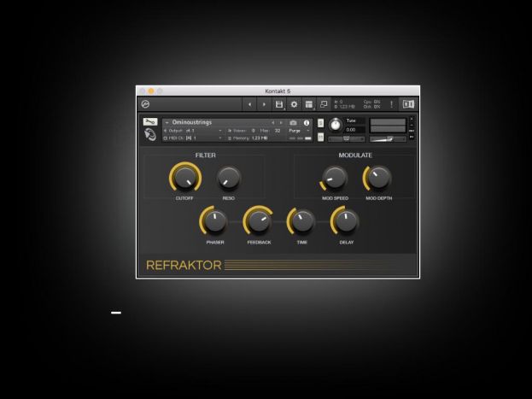
Task: Click the Tune knob
Action: (336, 125)
